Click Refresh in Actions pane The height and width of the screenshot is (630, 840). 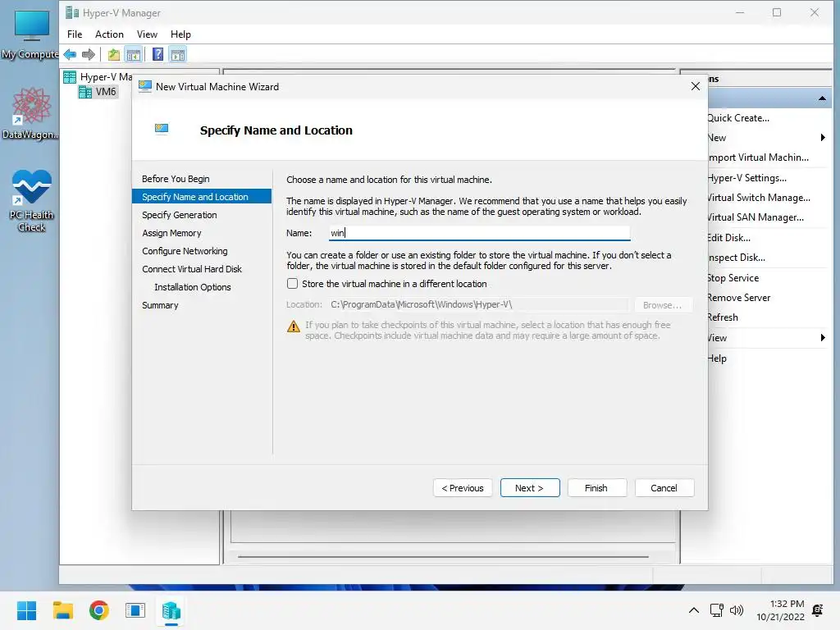pyautogui.click(x=723, y=317)
